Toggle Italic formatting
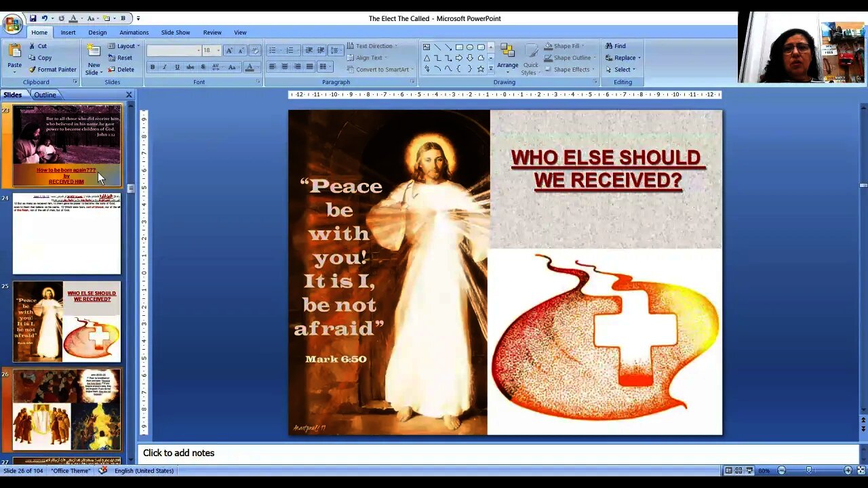 164,67
